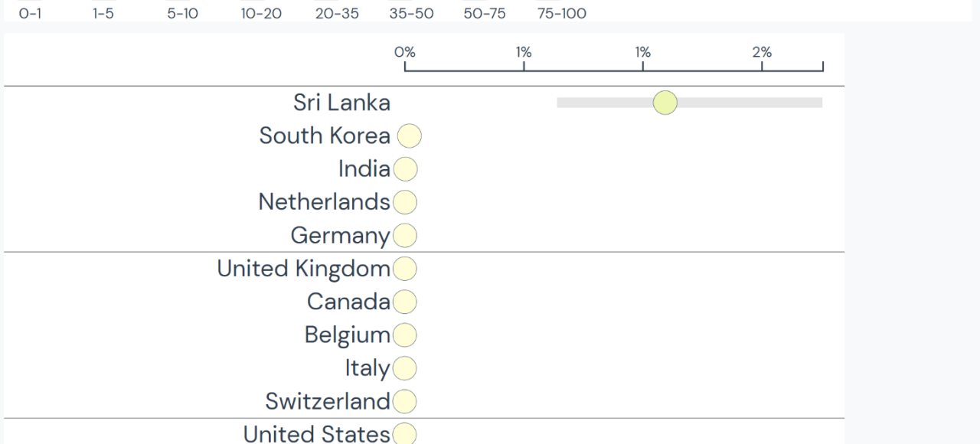The image size is (980, 444).
Task: Click the United Kingdom country label
Action: [x=303, y=269]
